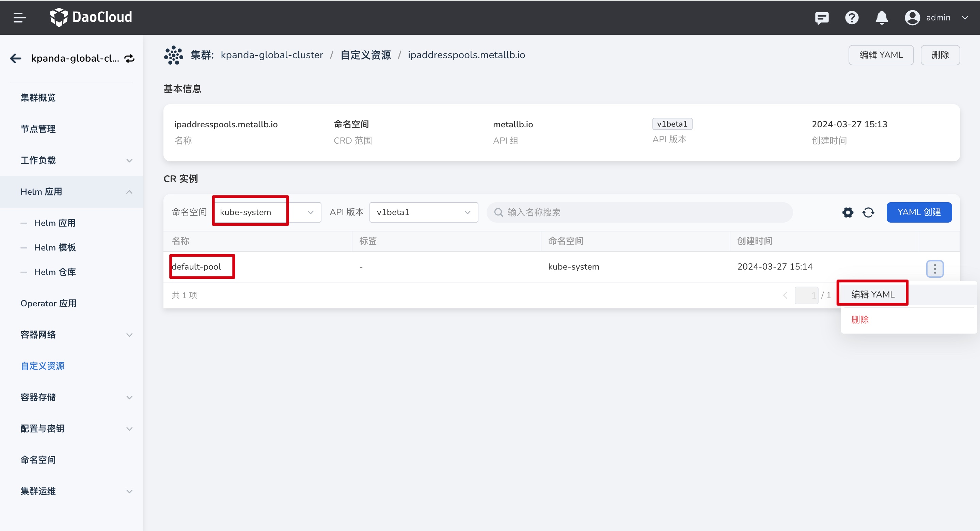The image size is (980, 531).
Task: Click the blue YAML 创建 button
Action: (919, 212)
